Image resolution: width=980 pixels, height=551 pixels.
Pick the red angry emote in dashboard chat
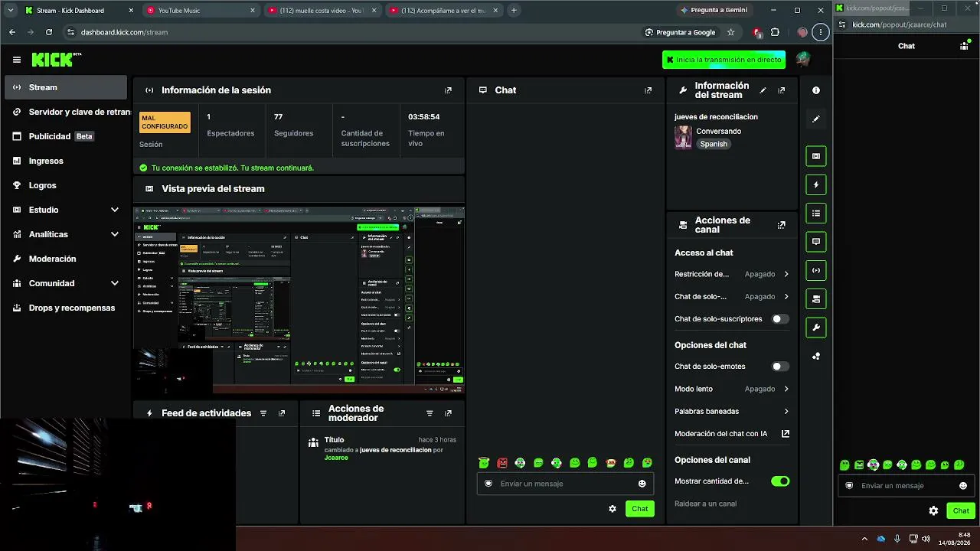tap(502, 463)
